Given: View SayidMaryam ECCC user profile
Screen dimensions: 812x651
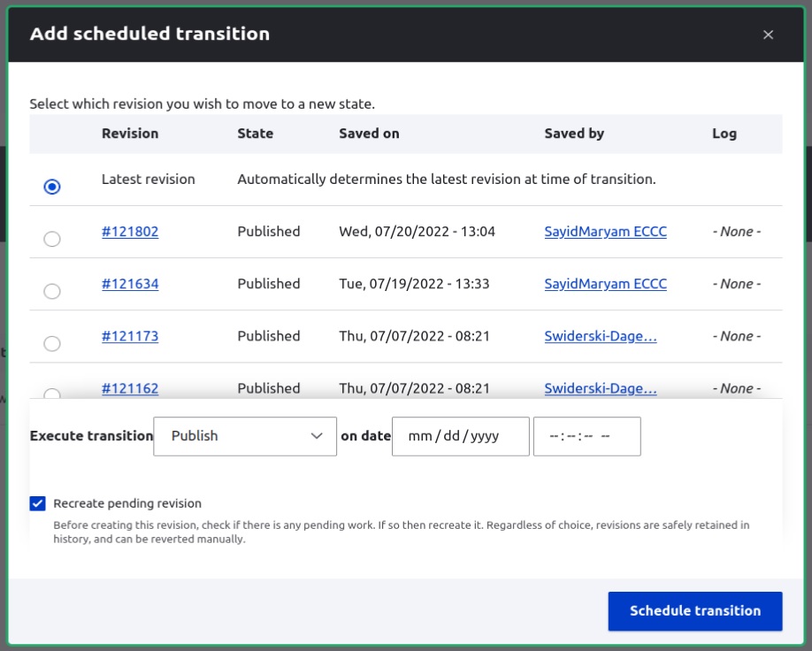Looking at the screenshot, I should (605, 231).
